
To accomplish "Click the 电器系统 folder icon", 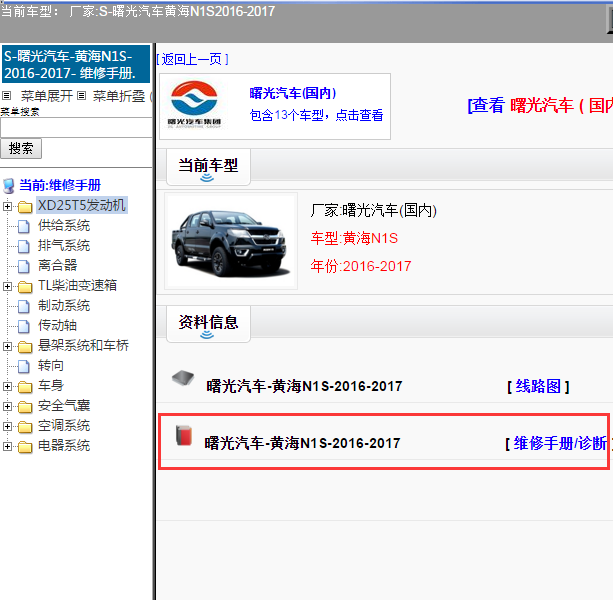I will 25,447.
